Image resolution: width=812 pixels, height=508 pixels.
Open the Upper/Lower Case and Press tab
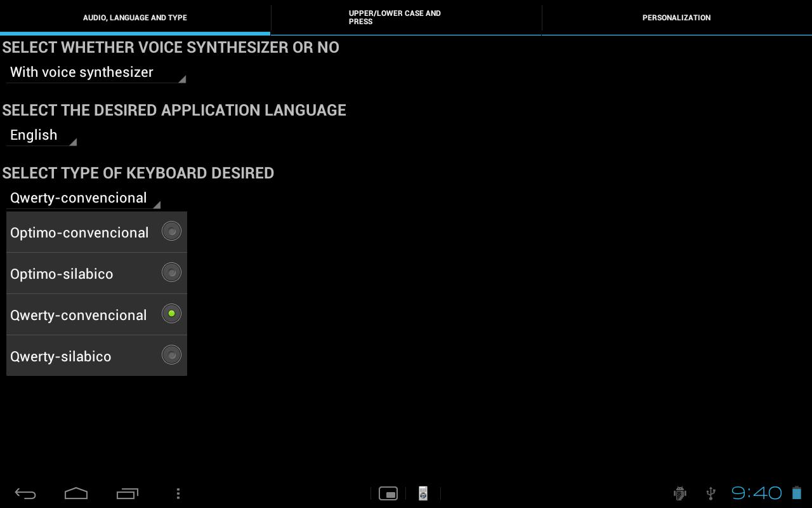406,18
